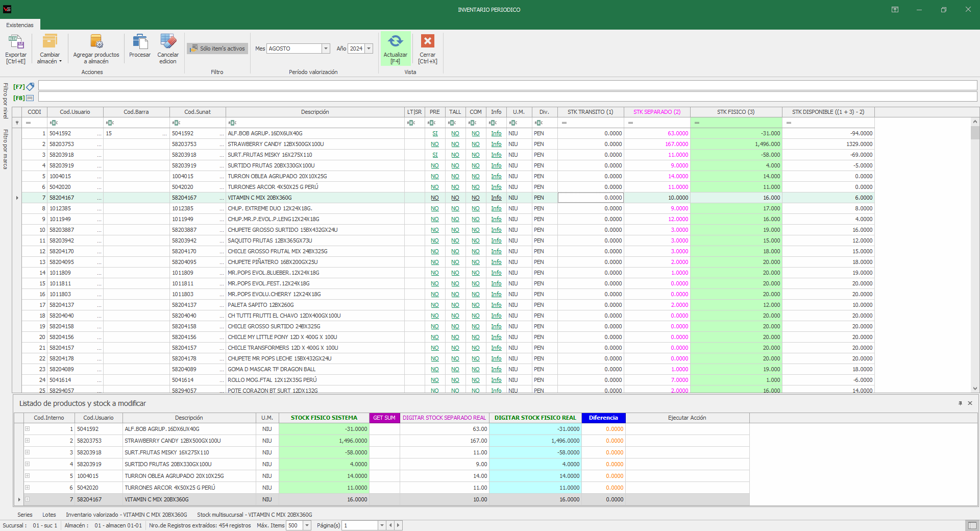Viewport: 980px width, 531px height.
Task: Select row CHUPETE PIÑATERO 16BX200GX25U
Action: (x=448, y=262)
